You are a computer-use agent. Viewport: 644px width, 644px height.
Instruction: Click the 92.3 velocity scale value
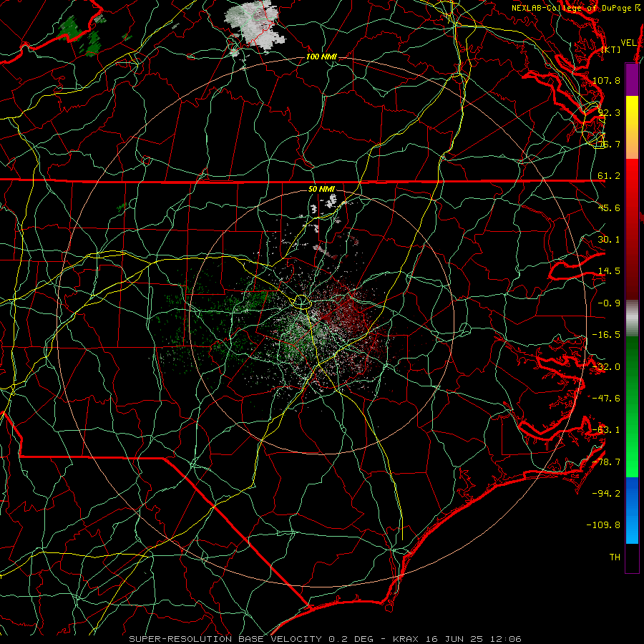coord(609,112)
